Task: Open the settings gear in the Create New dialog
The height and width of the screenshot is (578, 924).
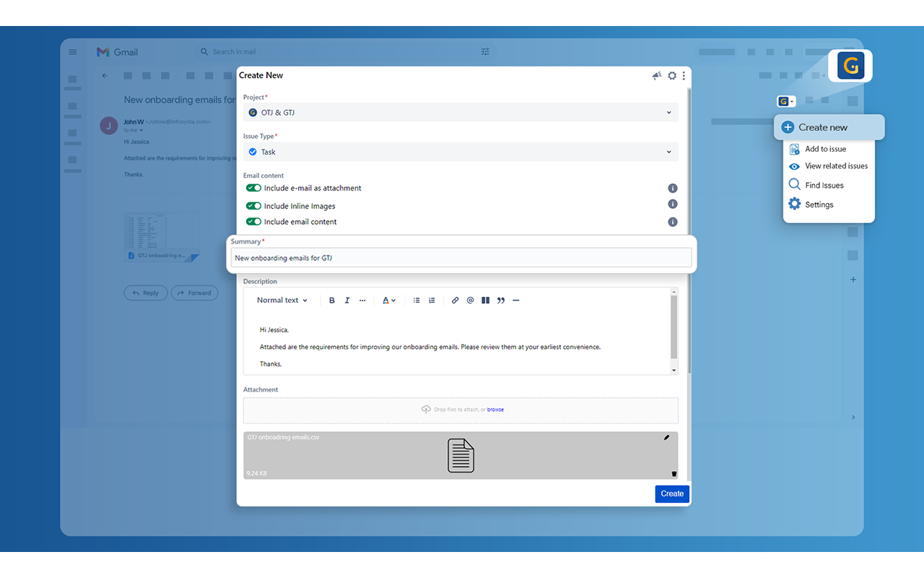Action: coord(672,75)
